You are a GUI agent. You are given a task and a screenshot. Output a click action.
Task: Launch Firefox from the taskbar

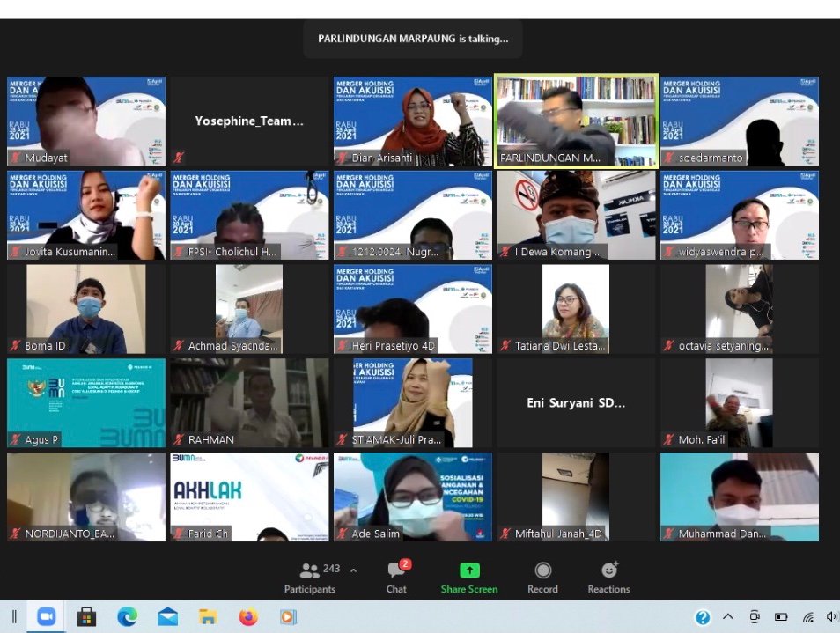pos(248,616)
